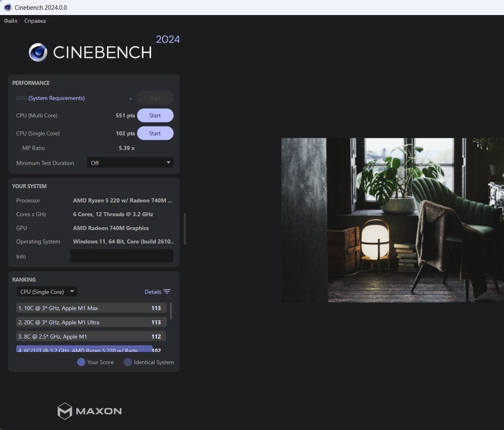Start the CPU (Multi Core) test
Screen dimensions: 504x430
155,115
